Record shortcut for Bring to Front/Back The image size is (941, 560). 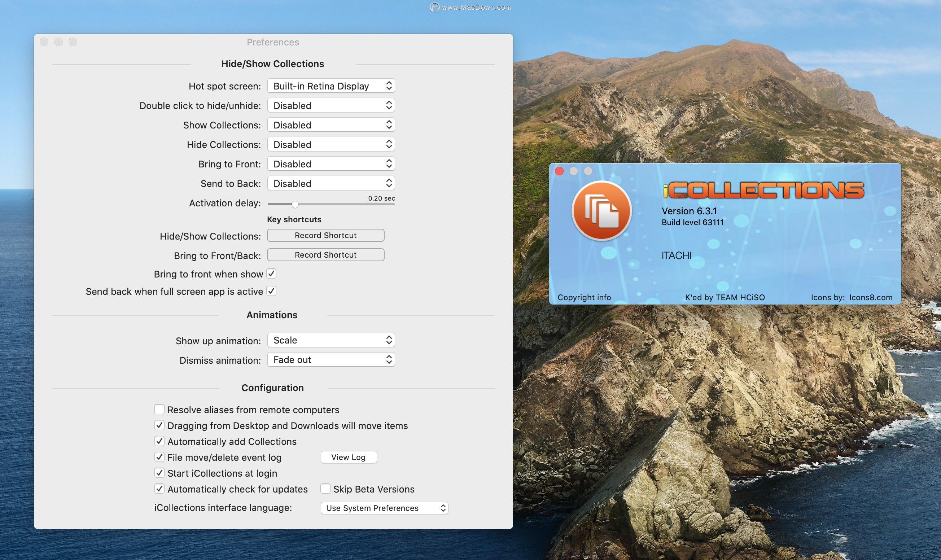tap(325, 255)
